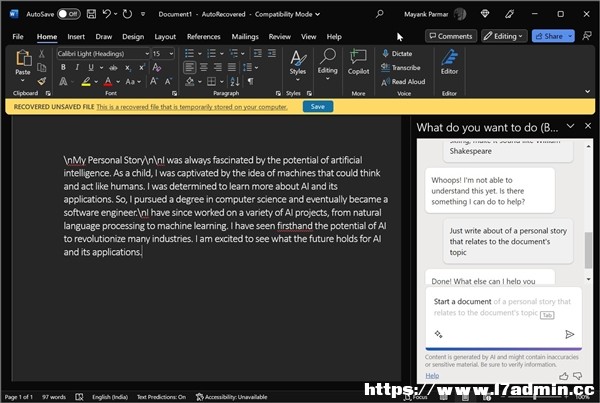Click thumbs down feedback icon
Viewport: 600px width, 403px height.
click(578, 376)
